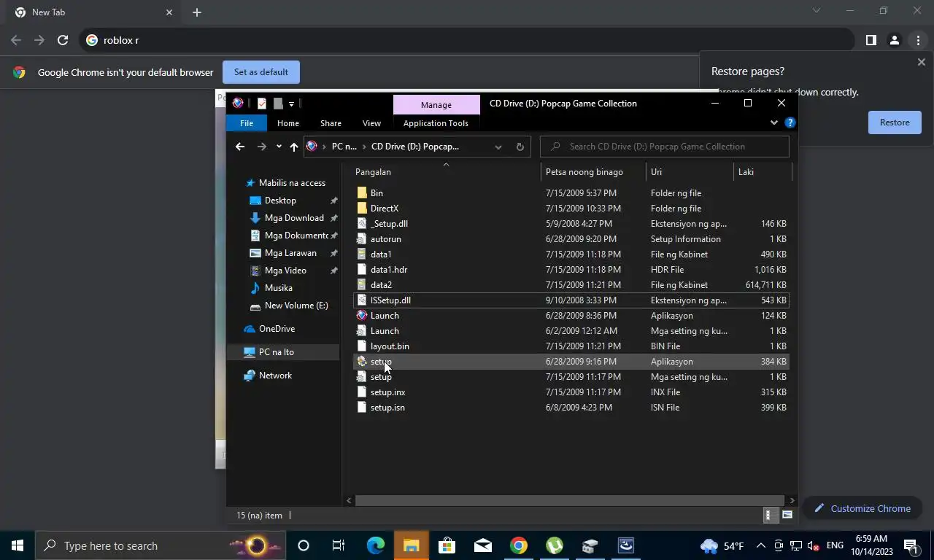Screen dimensions: 934x560
Task: Select the data1 cabinet file icon
Action: (x=362, y=254)
